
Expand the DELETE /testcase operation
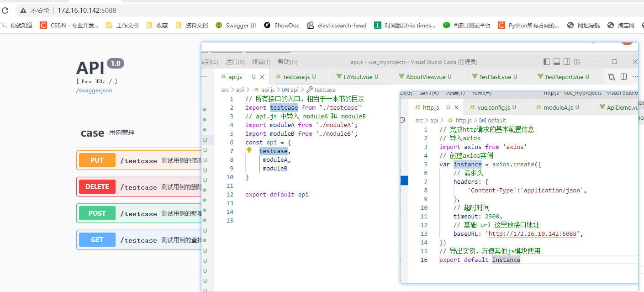pos(139,187)
